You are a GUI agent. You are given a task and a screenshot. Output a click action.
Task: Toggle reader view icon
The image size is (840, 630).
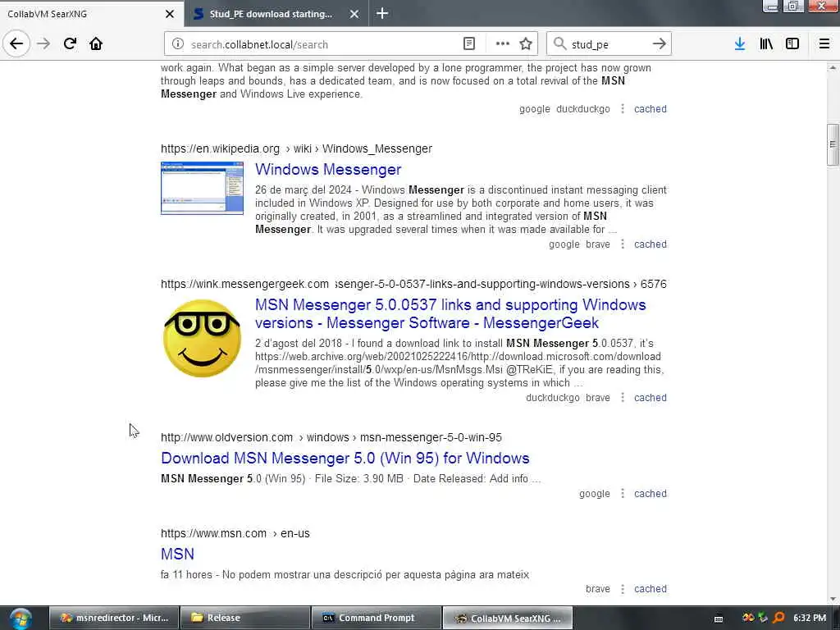[x=468, y=44]
